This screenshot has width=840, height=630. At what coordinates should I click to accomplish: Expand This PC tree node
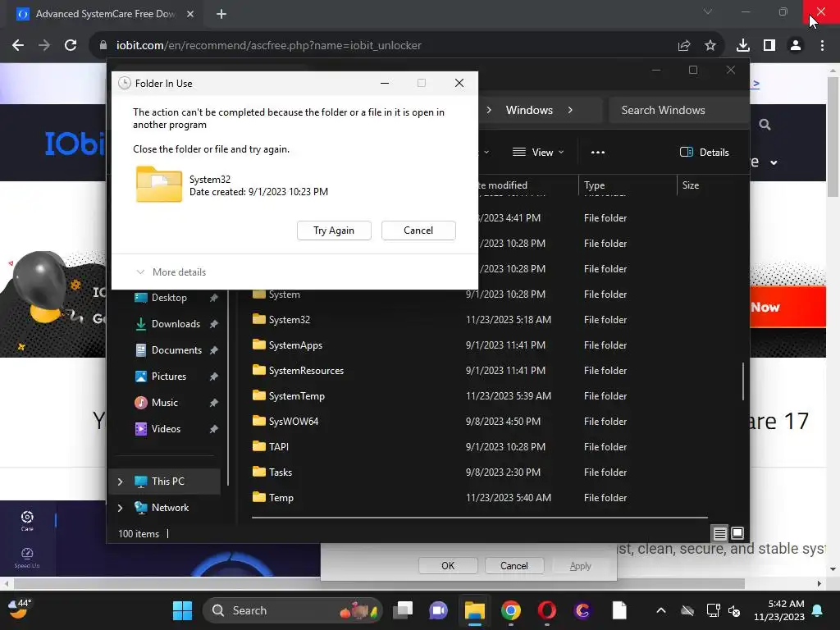click(x=121, y=482)
